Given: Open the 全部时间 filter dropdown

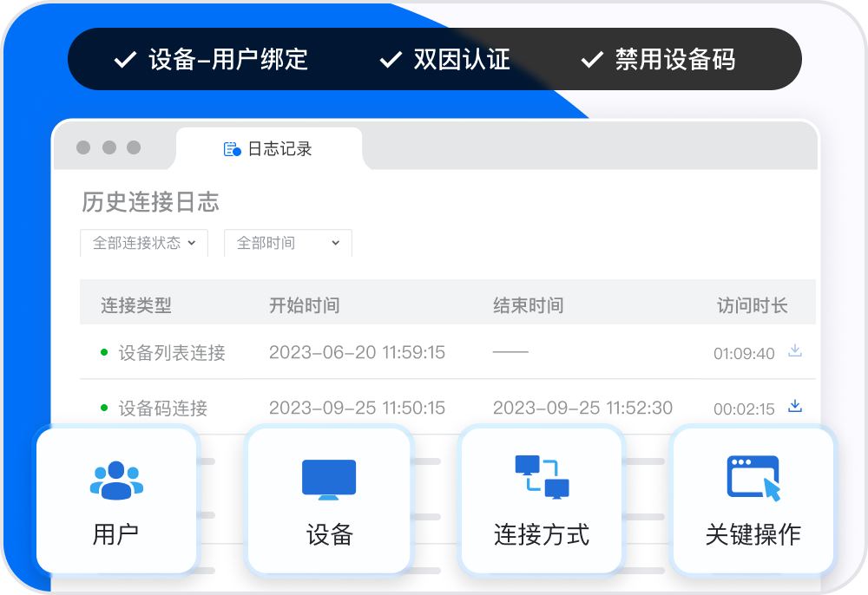Looking at the screenshot, I should (287, 243).
